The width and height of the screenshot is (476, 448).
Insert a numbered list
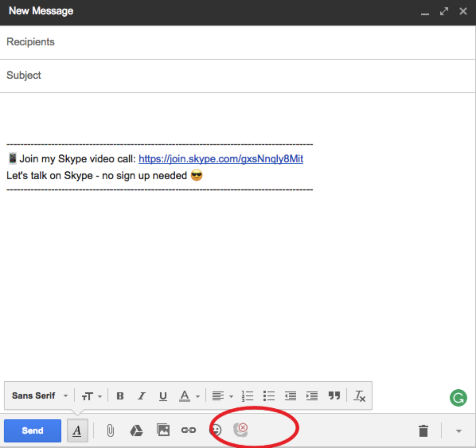point(248,396)
